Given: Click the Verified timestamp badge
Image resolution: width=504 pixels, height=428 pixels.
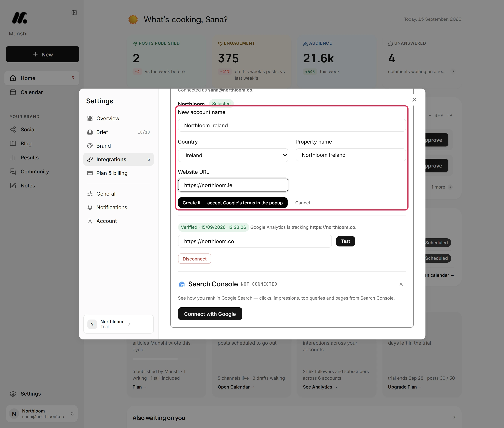Looking at the screenshot, I should [213, 227].
